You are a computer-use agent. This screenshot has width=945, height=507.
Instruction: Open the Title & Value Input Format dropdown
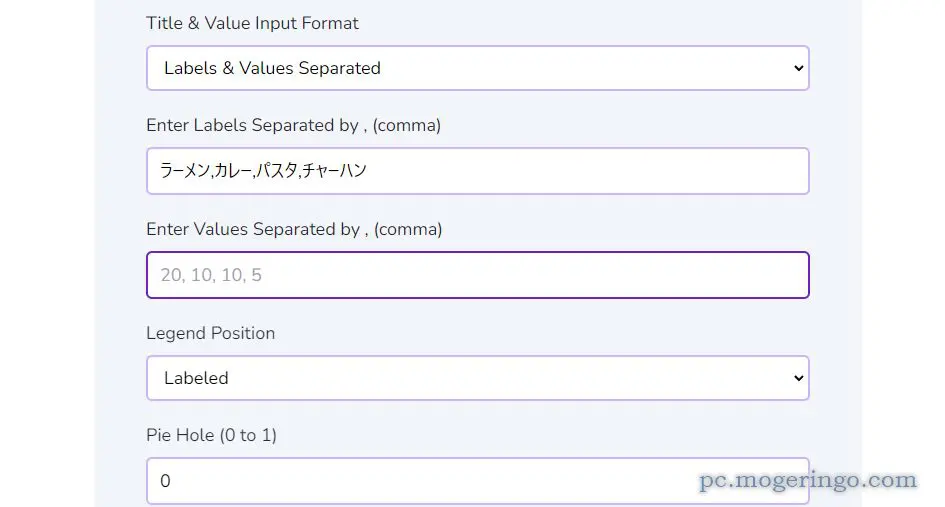[477, 68]
